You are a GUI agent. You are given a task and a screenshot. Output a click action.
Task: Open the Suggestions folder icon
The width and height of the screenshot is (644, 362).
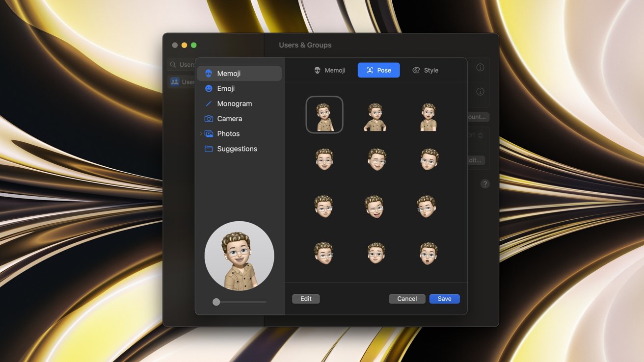[x=209, y=149]
